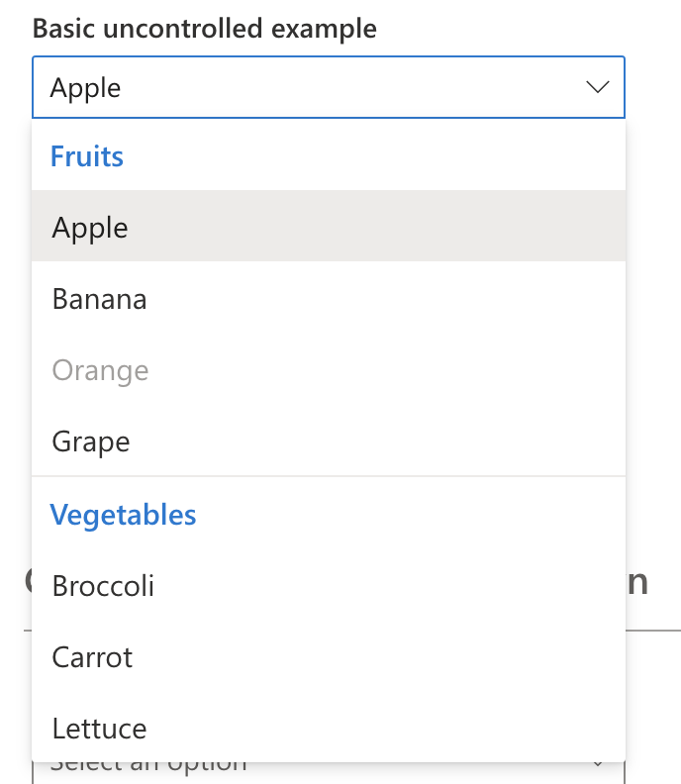Pick Grape from the dropdown list
Screen dimensions: 681x784
(x=329, y=441)
